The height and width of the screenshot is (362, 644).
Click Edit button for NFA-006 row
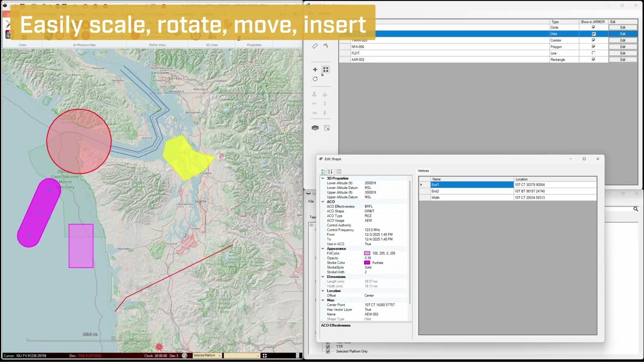623,47
